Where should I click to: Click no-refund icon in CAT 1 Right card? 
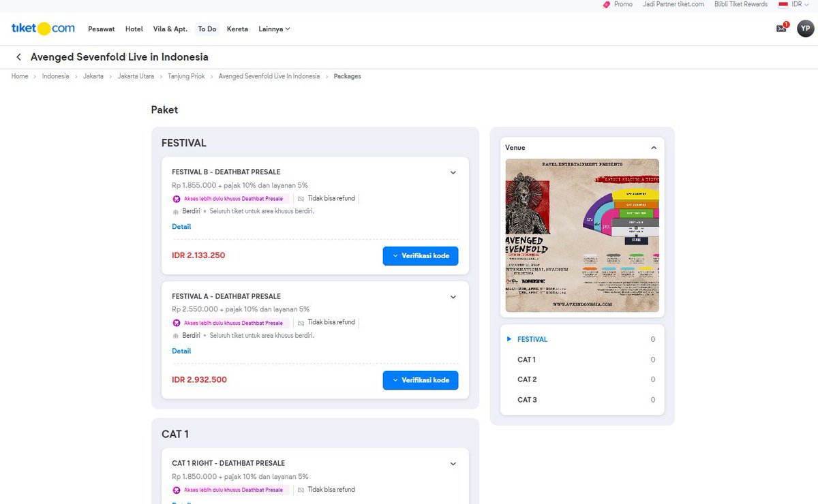coord(301,490)
